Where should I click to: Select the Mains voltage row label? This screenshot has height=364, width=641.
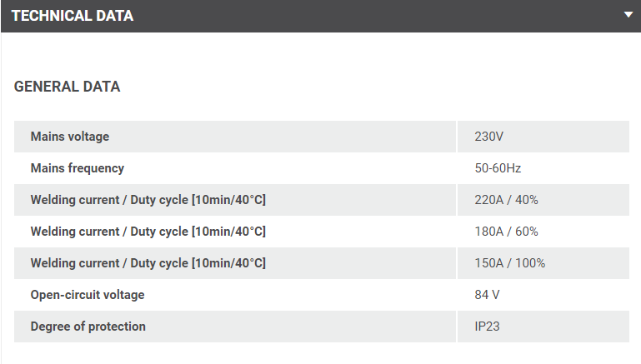[x=70, y=137]
